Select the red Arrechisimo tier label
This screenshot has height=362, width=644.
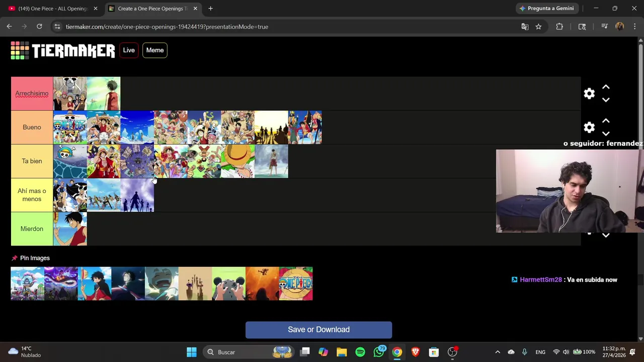click(x=32, y=94)
